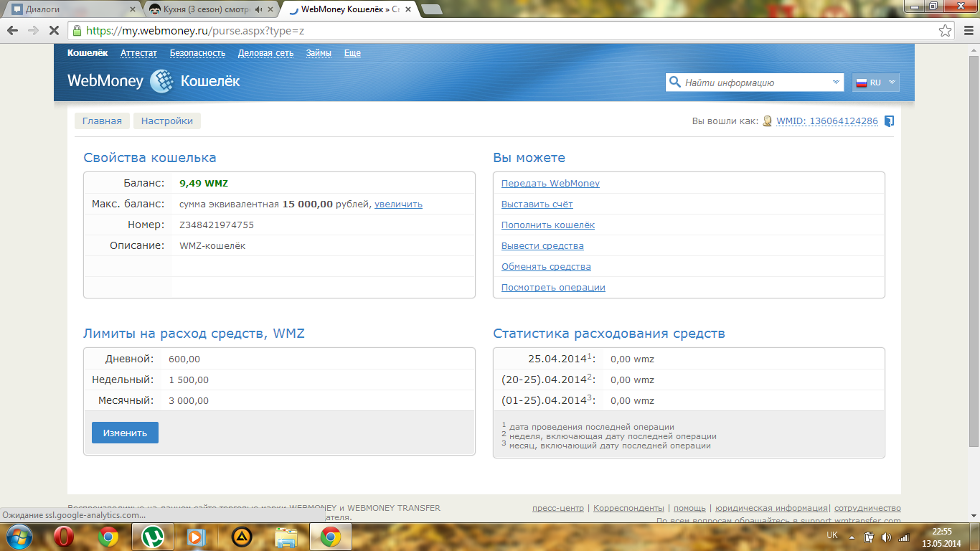Open юридическая информация footer link

coord(771,508)
